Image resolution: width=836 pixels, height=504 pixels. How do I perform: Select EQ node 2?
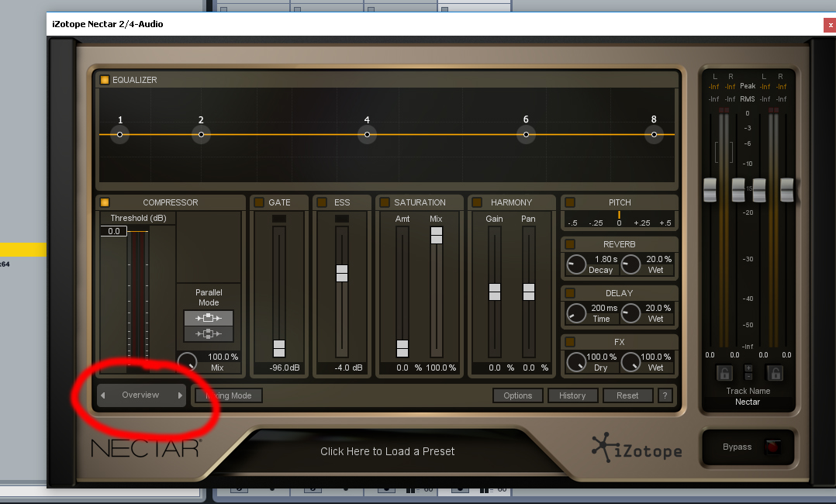(x=201, y=134)
